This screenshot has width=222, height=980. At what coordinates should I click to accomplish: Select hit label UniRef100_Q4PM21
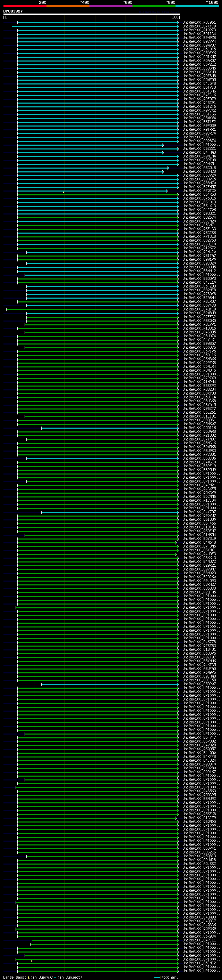pyautogui.click(x=199, y=485)
